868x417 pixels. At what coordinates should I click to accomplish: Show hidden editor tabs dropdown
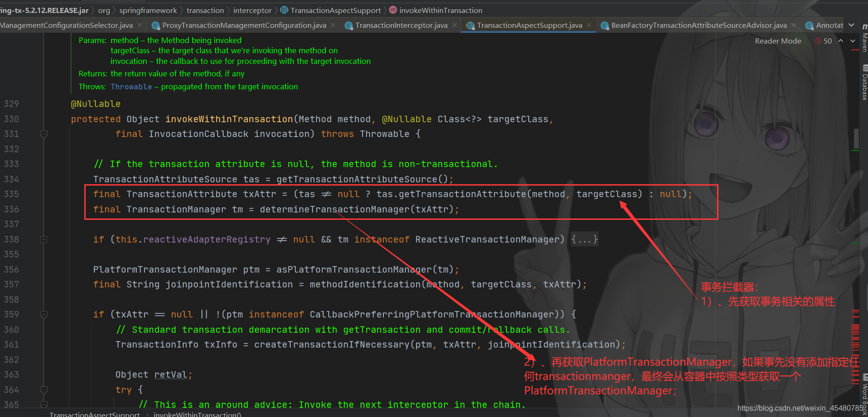851,25
